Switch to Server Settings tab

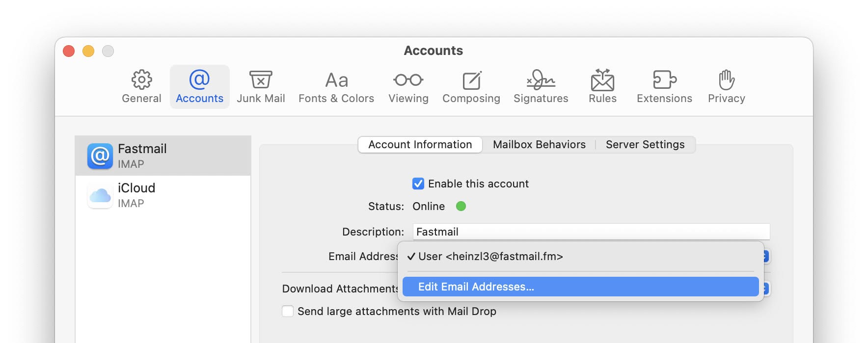pos(645,145)
